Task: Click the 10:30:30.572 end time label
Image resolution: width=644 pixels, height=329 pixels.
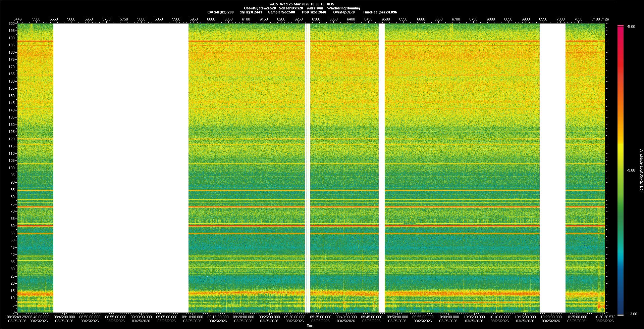Action: [604, 317]
